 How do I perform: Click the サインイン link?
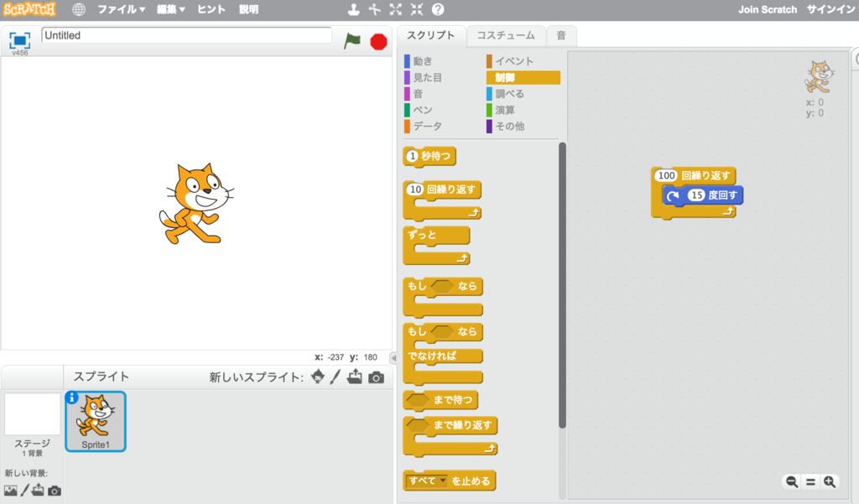tap(831, 9)
